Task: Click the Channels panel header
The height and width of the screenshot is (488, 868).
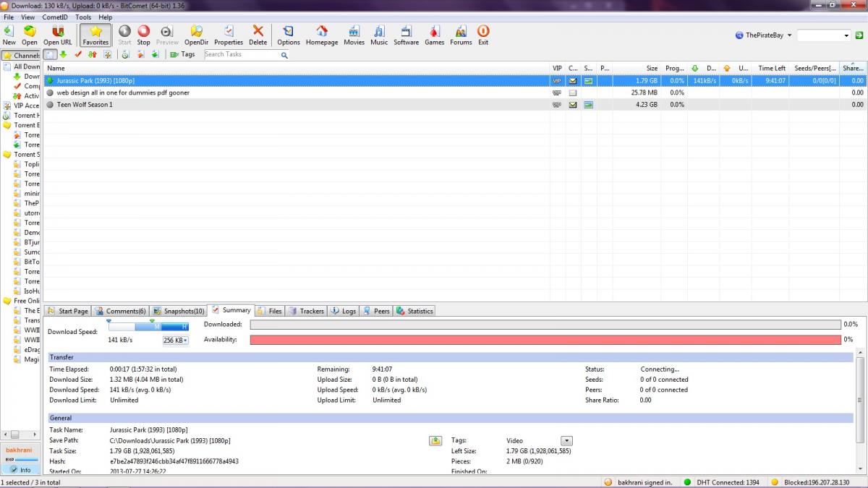Action: pyautogui.click(x=21, y=56)
